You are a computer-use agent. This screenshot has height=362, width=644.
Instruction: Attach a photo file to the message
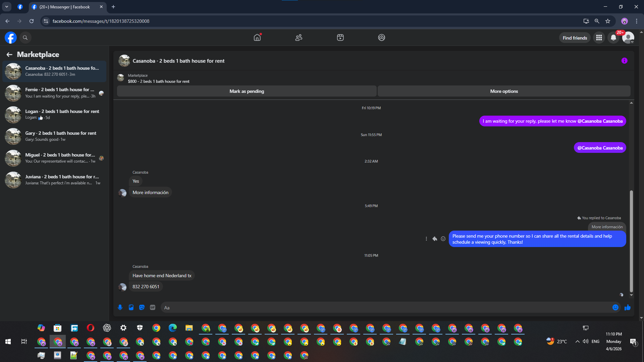point(131,308)
